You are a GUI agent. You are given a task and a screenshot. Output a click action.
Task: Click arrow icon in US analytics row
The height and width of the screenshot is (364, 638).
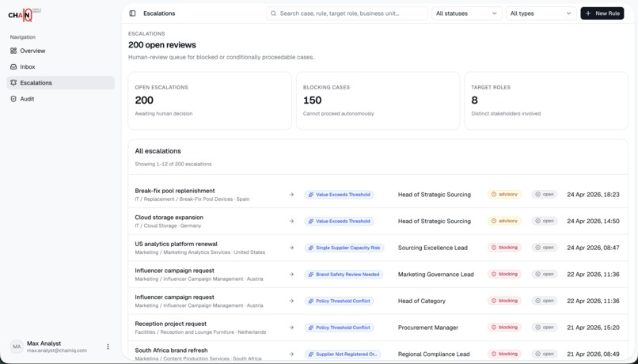[x=291, y=248]
